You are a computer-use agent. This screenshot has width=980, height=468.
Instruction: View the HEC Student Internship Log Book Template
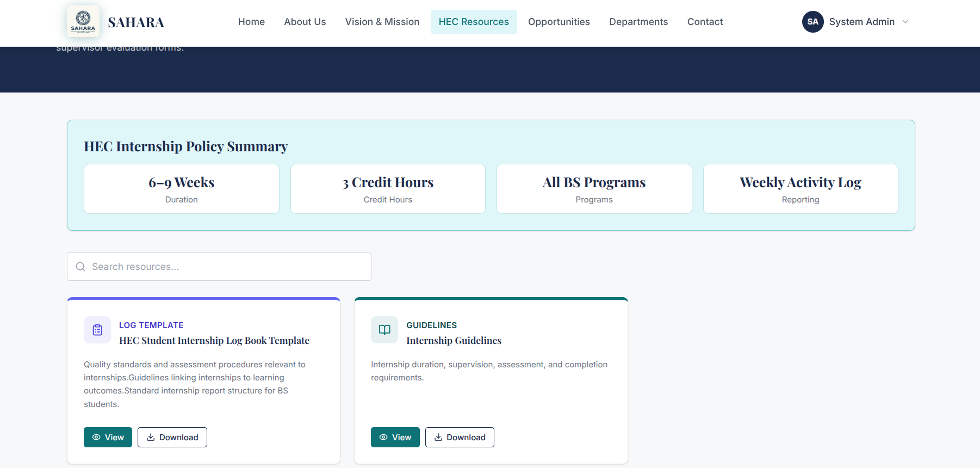point(108,438)
